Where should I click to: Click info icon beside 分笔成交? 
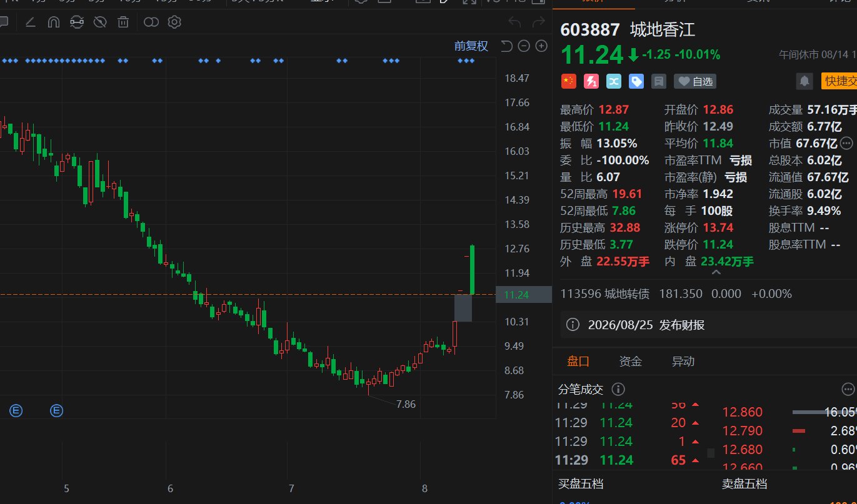click(618, 390)
